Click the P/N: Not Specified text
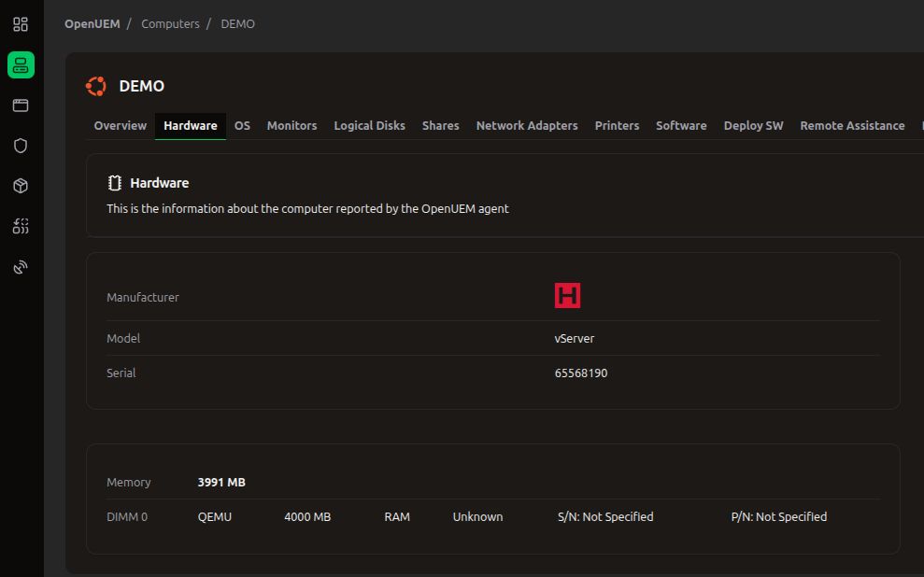The height and width of the screenshot is (577, 924). point(779,517)
